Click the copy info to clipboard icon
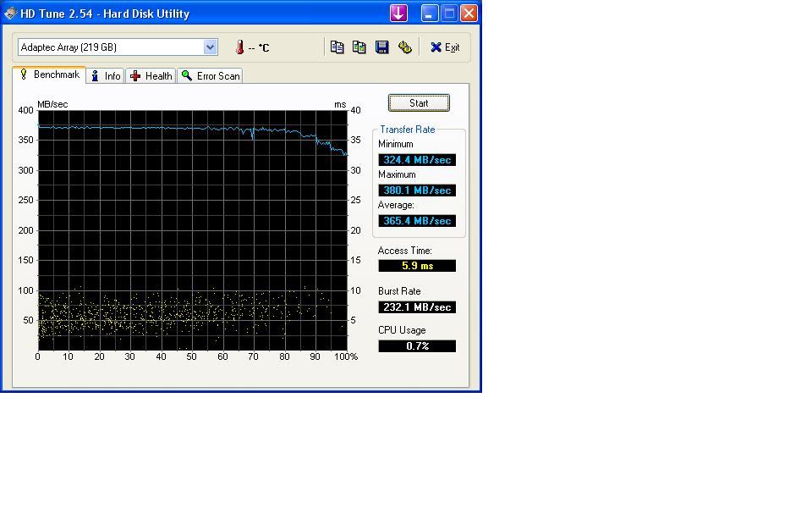This screenshot has width=812, height=508. (x=337, y=47)
